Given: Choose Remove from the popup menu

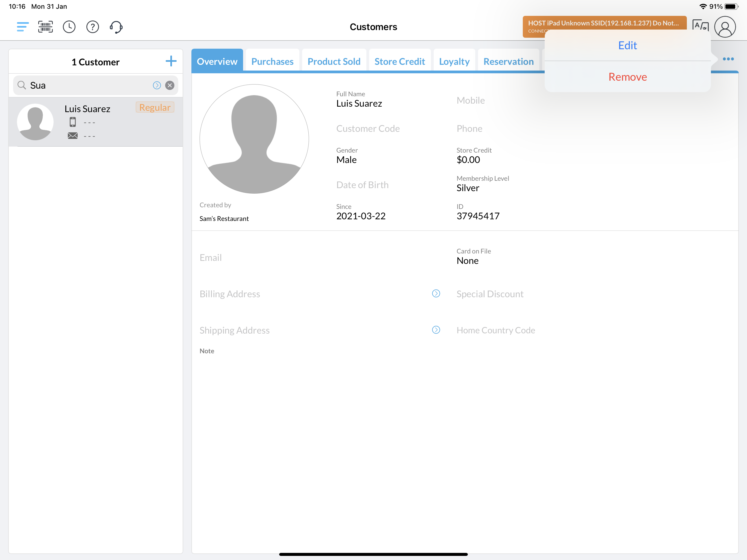Looking at the screenshot, I should 627,77.
